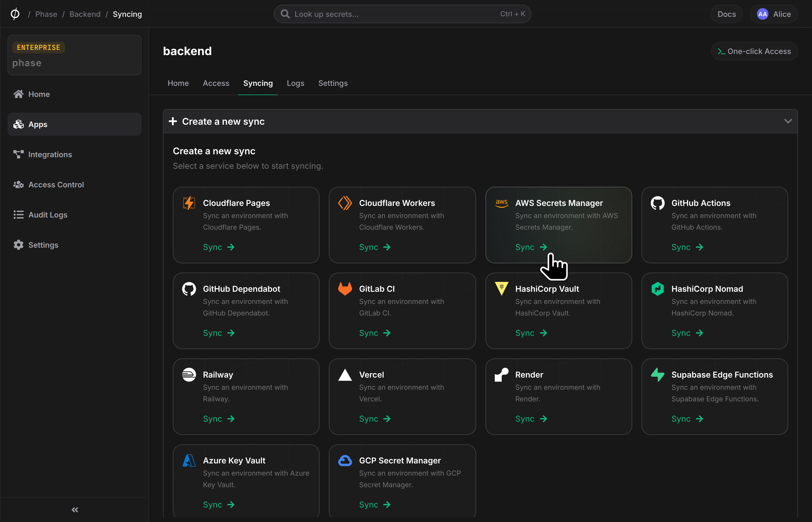Switch to the Access tab
The height and width of the screenshot is (522, 812).
(x=216, y=83)
